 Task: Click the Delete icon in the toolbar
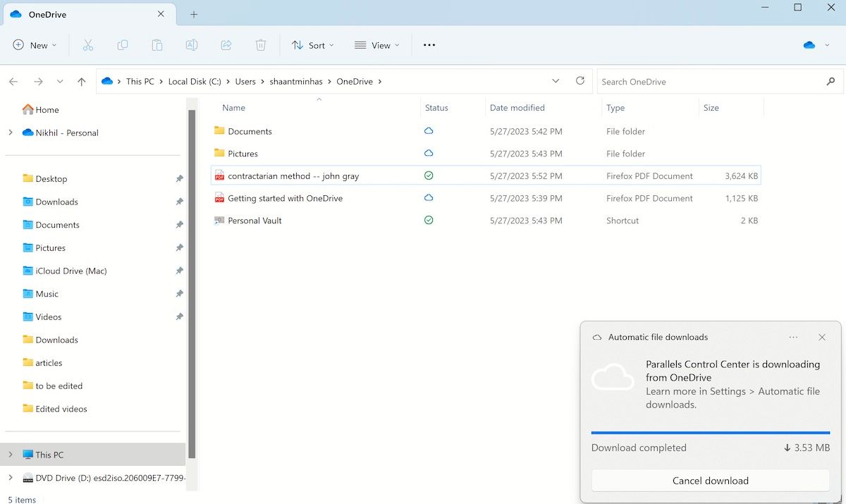[x=260, y=44]
